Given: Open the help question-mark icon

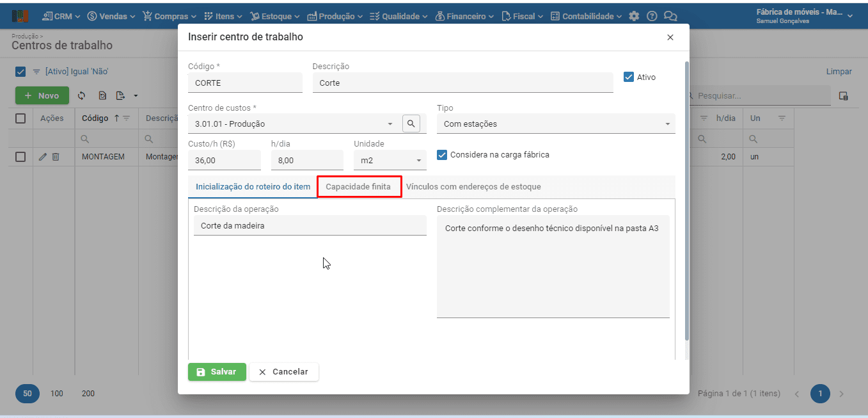Looking at the screenshot, I should point(652,16).
